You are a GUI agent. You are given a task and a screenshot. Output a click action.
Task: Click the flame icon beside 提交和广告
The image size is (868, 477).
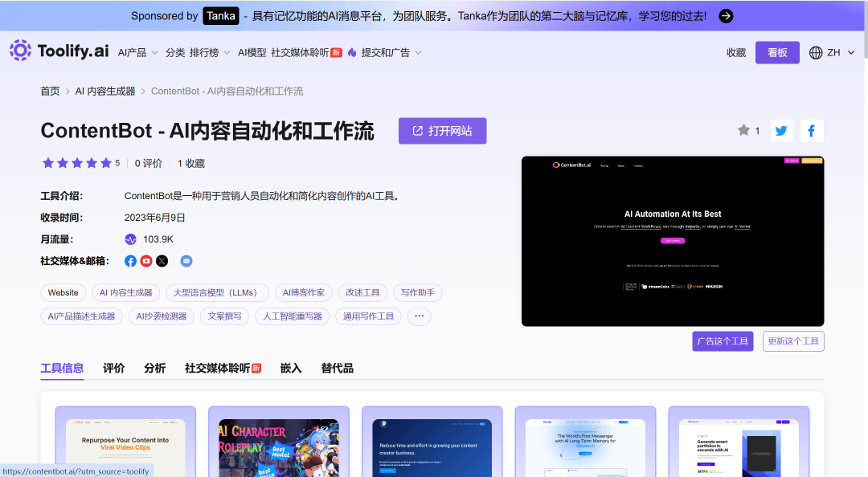[352, 52]
